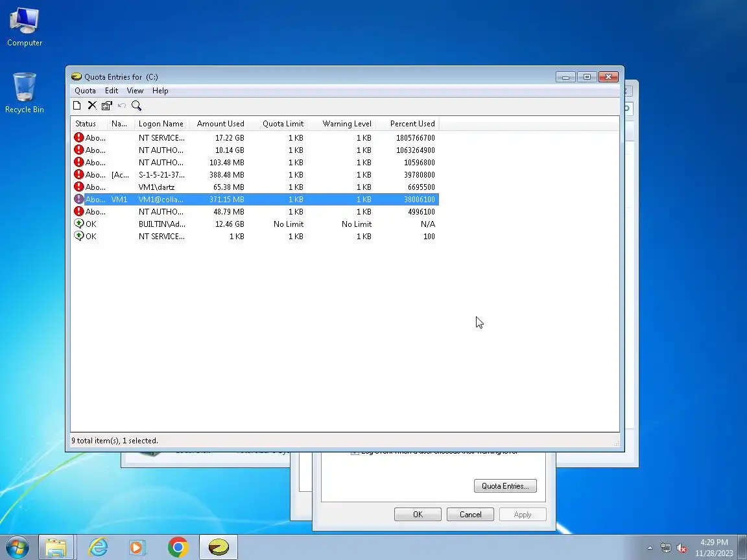Click the status icon of the 10.14 GB row
The image size is (747, 560).
pyautogui.click(x=79, y=150)
